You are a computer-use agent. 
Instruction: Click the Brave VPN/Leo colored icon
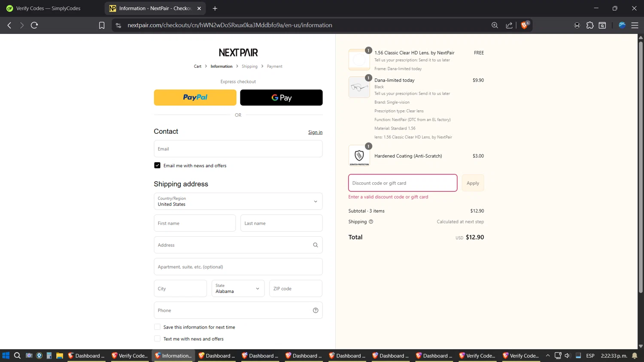point(622,25)
